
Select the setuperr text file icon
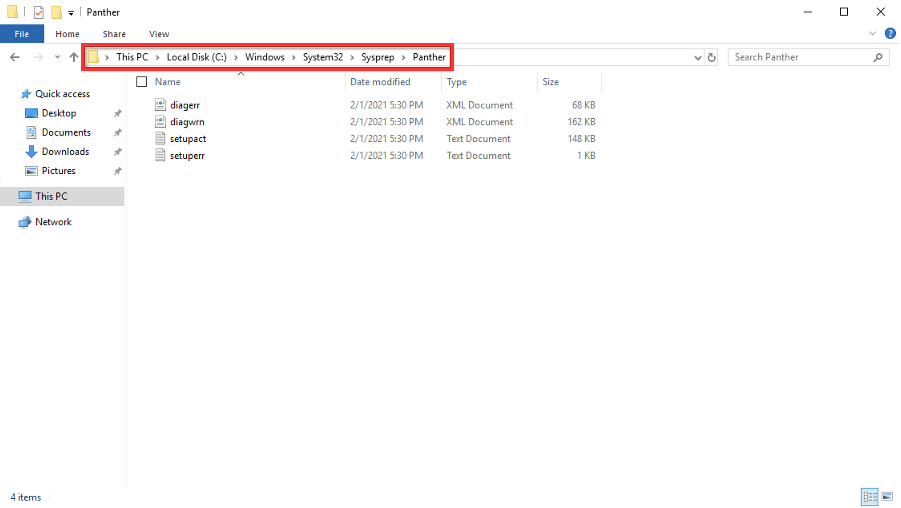coord(160,155)
